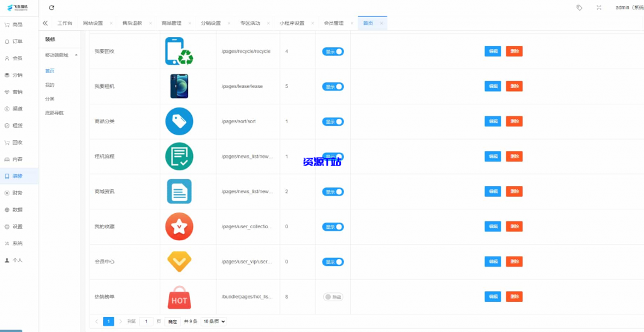Screen dimensions: 644x332
Task: Click the 我要回收 recycle phone image
Action: tap(179, 52)
